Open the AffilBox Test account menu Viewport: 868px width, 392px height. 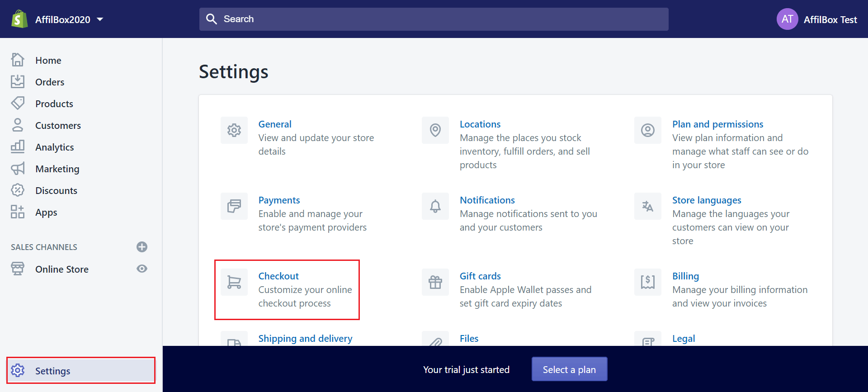point(816,19)
